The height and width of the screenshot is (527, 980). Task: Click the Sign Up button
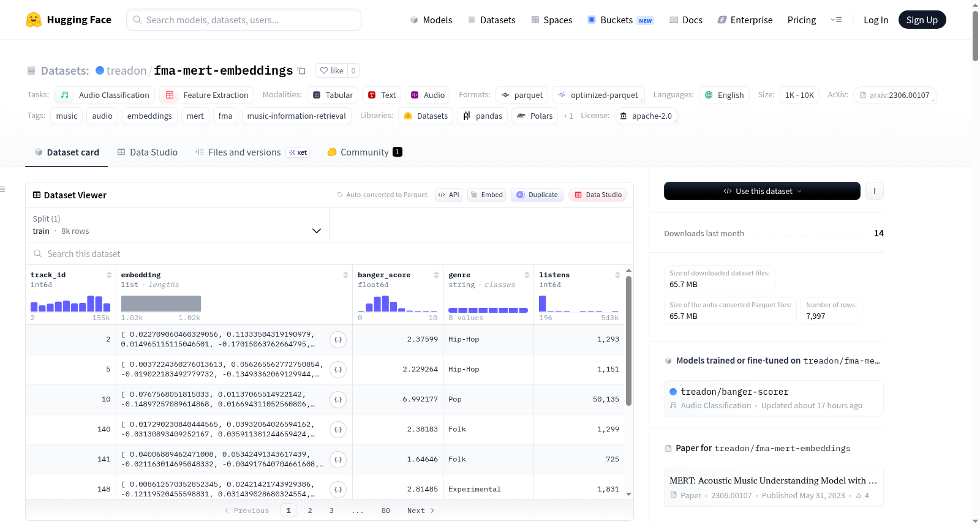[922, 20]
